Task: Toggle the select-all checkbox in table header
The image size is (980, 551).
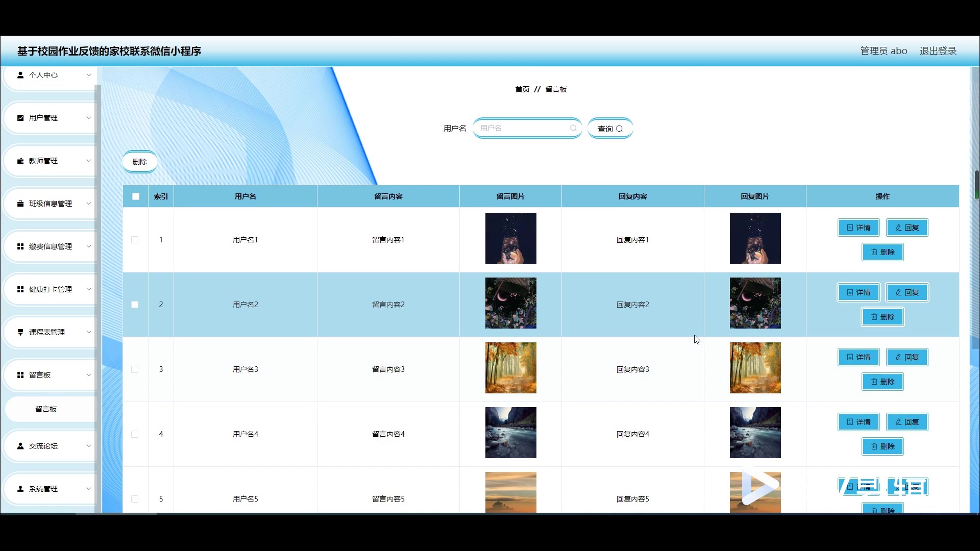Action: point(136,196)
